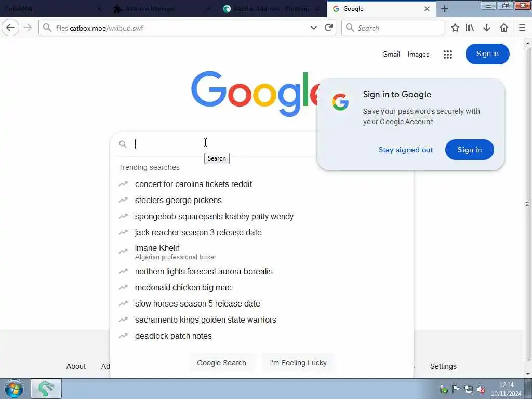The height and width of the screenshot is (399, 532).
Task: Bookmark this page with the star icon
Action: pyautogui.click(x=455, y=28)
